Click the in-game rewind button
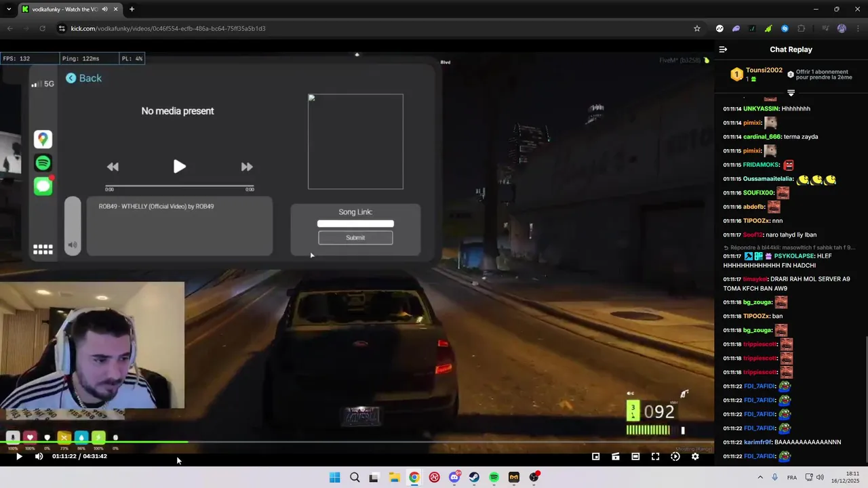 tap(113, 167)
